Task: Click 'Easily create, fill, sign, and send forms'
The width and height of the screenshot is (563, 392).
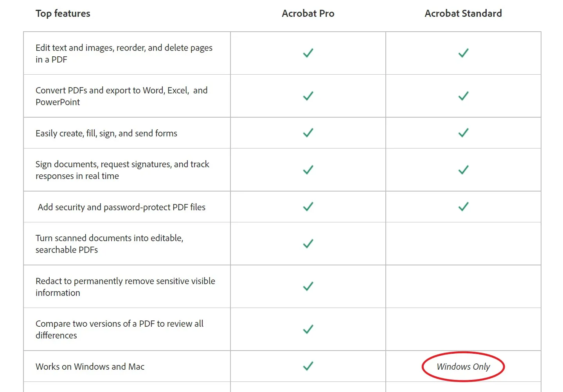Action: (x=106, y=133)
